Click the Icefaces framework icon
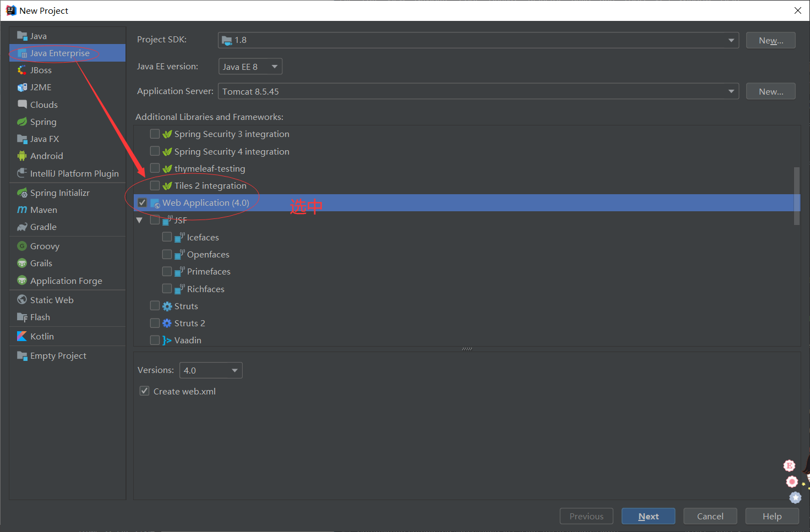Screen dimensions: 810x532 click(x=179, y=237)
